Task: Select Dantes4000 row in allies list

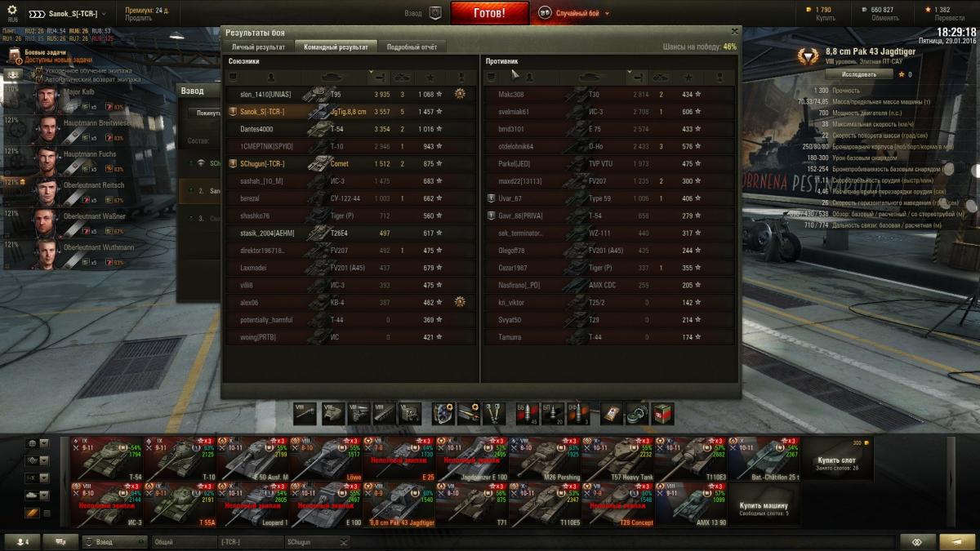Action: click(350, 129)
